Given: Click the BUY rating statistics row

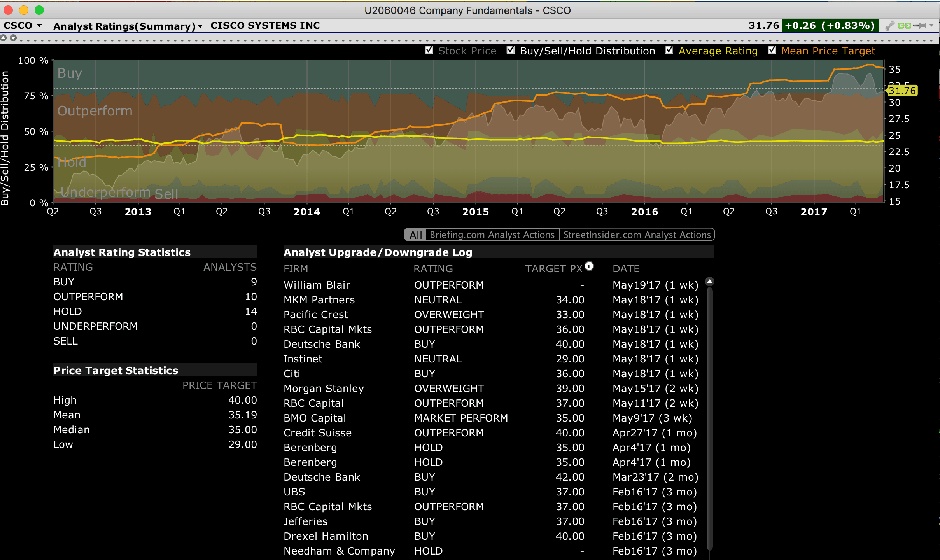Looking at the screenshot, I should [155, 282].
